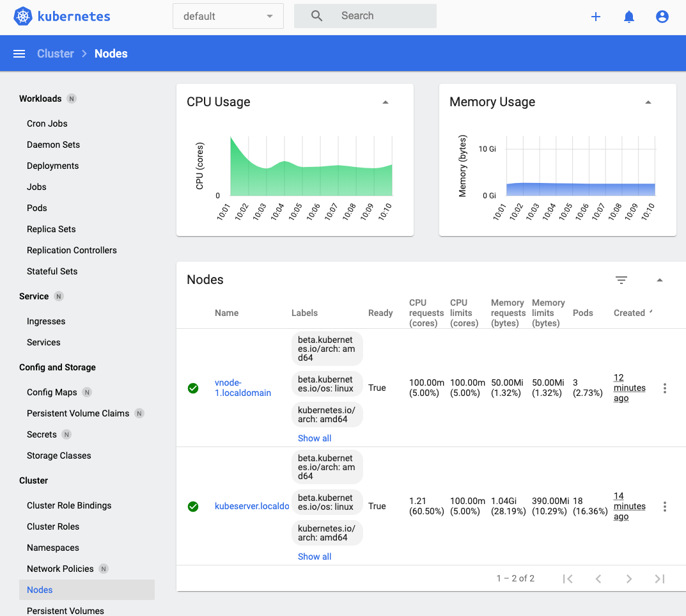Open the notifications bell
This screenshot has width=686, height=616.
(628, 17)
